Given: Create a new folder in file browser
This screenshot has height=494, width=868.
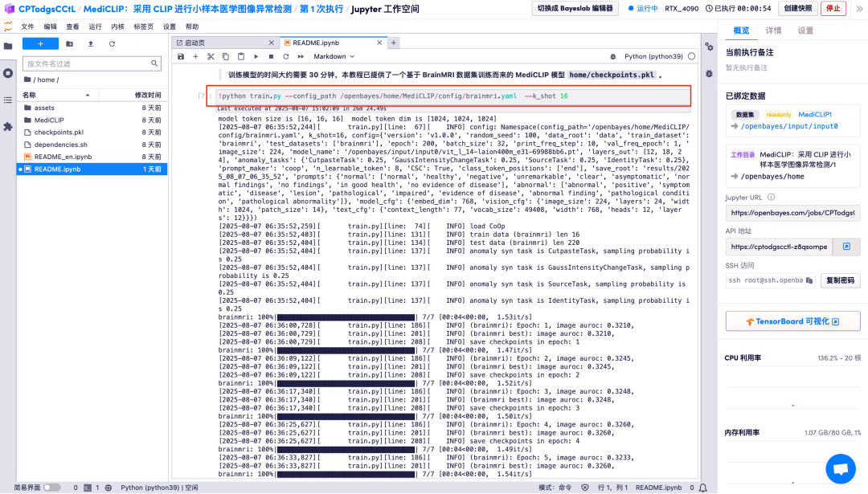Looking at the screenshot, I should 69,43.
